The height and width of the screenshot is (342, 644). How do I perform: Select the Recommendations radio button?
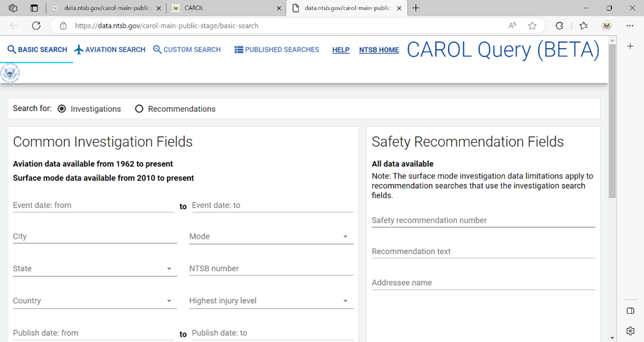[139, 109]
